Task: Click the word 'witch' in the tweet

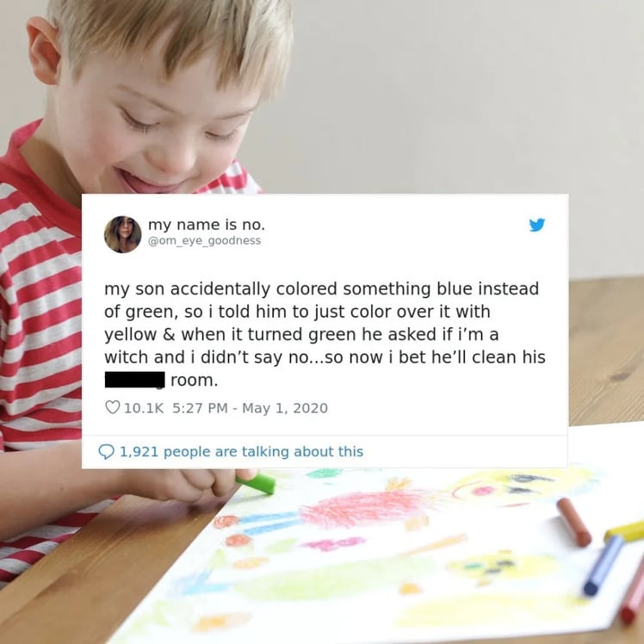Action: [127, 357]
